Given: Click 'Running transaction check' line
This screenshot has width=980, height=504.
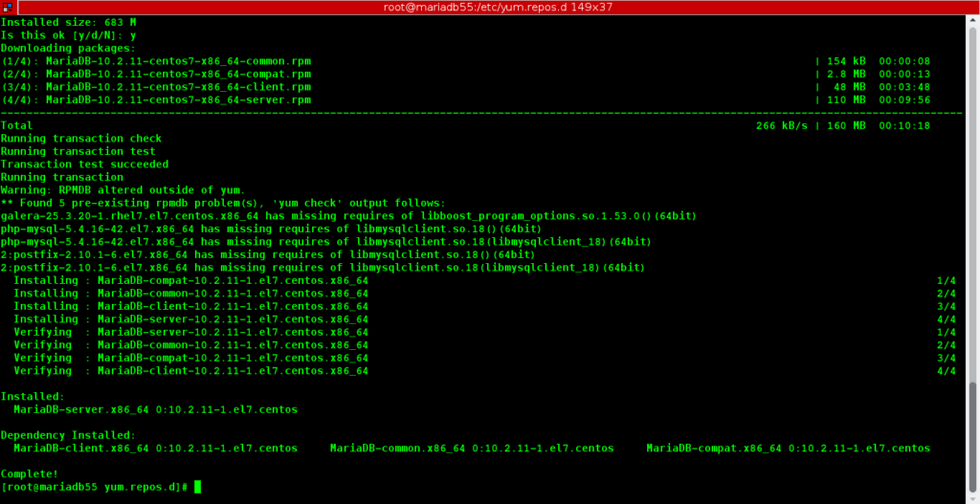Looking at the screenshot, I should [81, 139].
